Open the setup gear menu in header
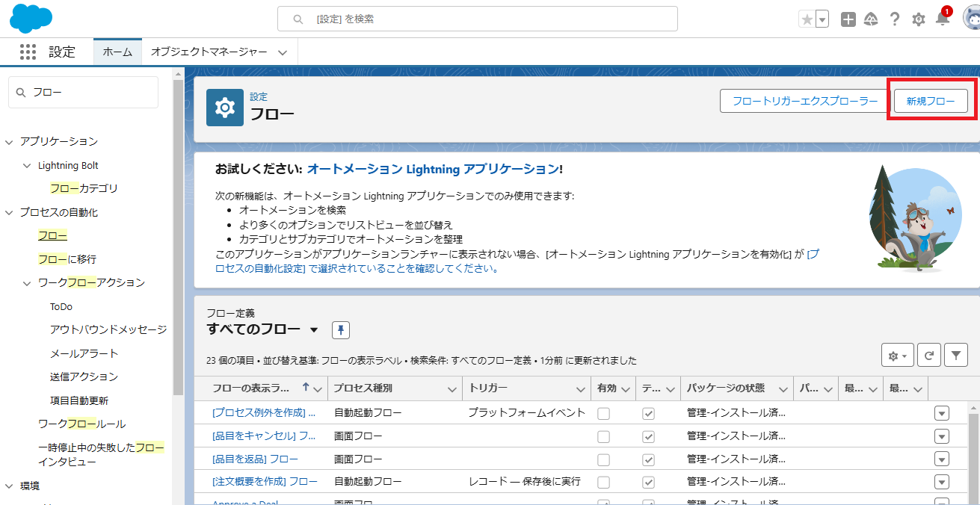The image size is (980, 505). 919,19
